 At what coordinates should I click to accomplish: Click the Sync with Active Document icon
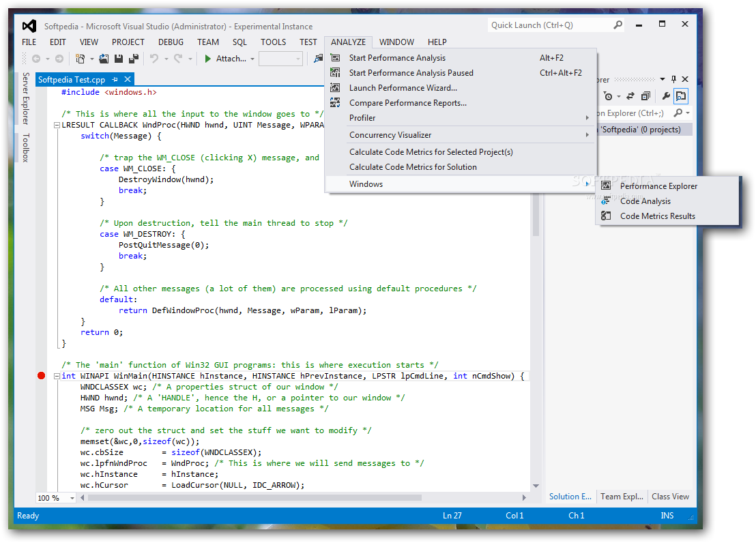630,96
